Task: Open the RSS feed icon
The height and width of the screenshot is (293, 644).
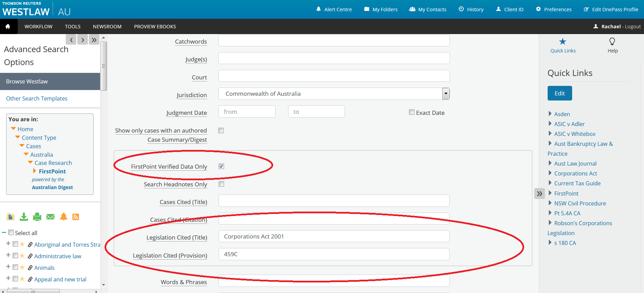Action: pyautogui.click(x=76, y=217)
